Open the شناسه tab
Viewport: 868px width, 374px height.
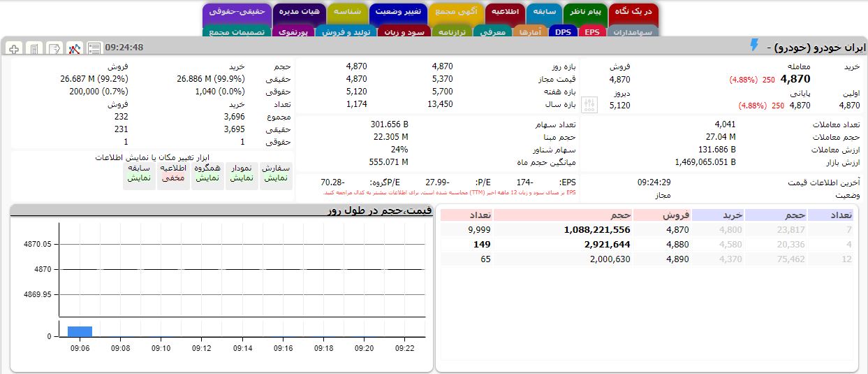pyautogui.click(x=347, y=13)
